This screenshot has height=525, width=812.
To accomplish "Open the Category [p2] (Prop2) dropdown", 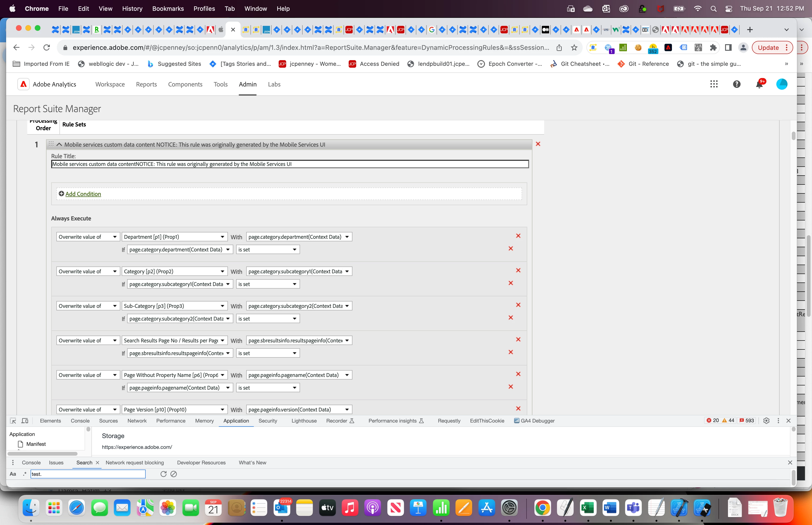I will 174,271.
